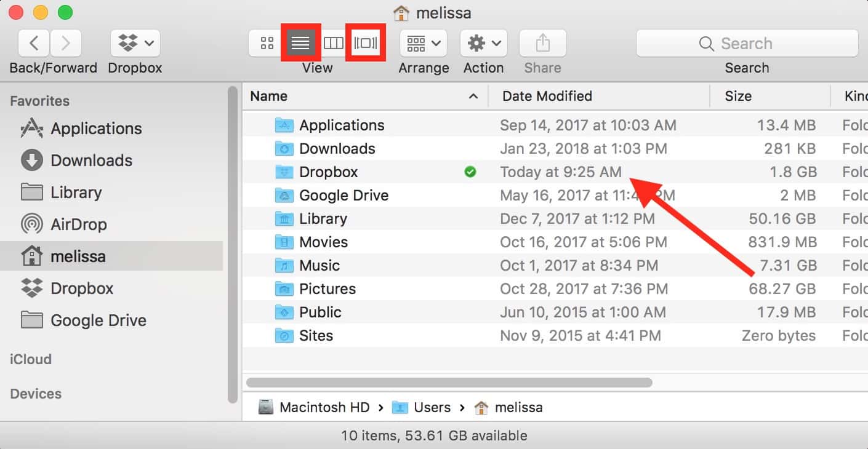Switch to list view
The width and height of the screenshot is (868, 449).
click(300, 43)
